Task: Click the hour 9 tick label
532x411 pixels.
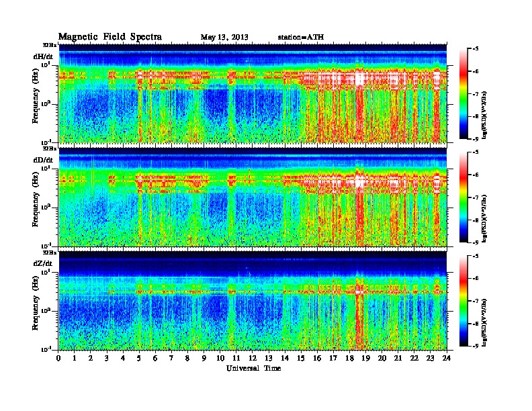Action: pos(204,358)
